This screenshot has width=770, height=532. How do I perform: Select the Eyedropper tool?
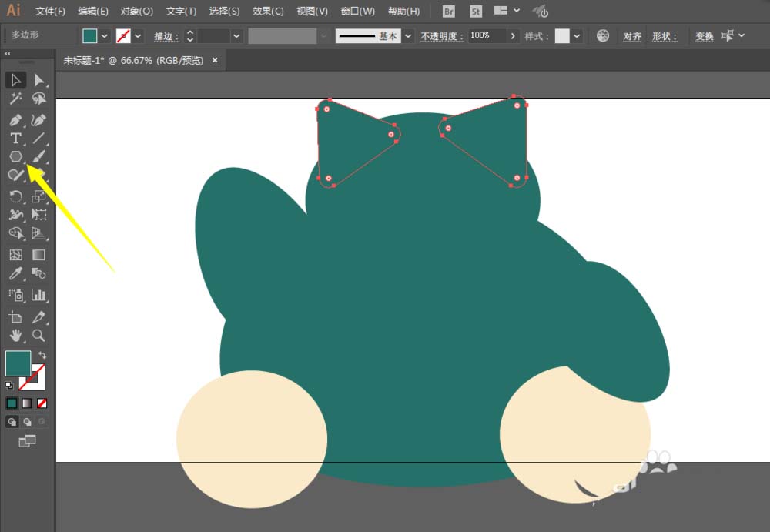click(15, 273)
